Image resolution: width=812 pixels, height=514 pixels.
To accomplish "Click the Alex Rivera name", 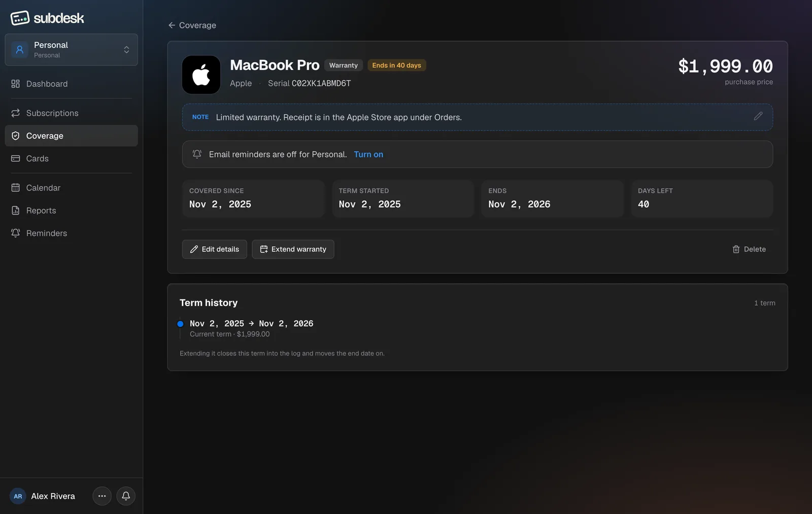I will (x=53, y=496).
